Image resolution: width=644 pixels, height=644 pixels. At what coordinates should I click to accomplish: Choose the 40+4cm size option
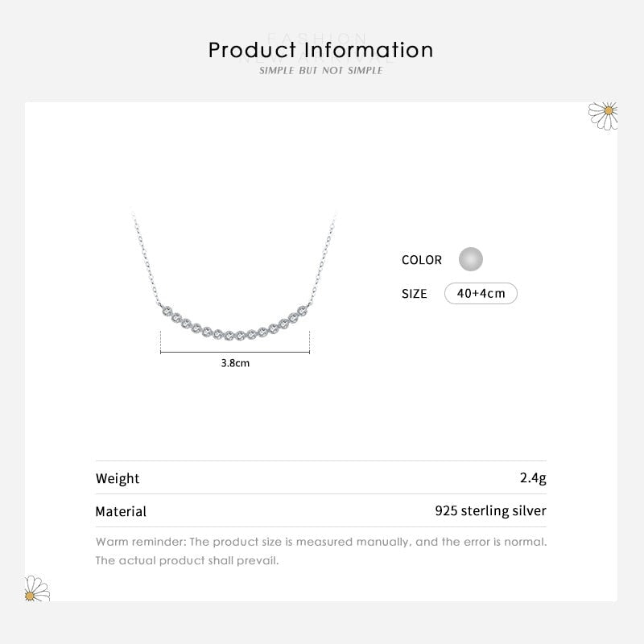[481, 293]
